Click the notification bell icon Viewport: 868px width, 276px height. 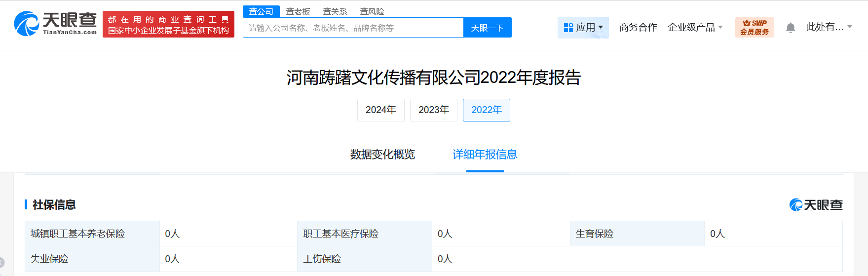tap(791, 28)
